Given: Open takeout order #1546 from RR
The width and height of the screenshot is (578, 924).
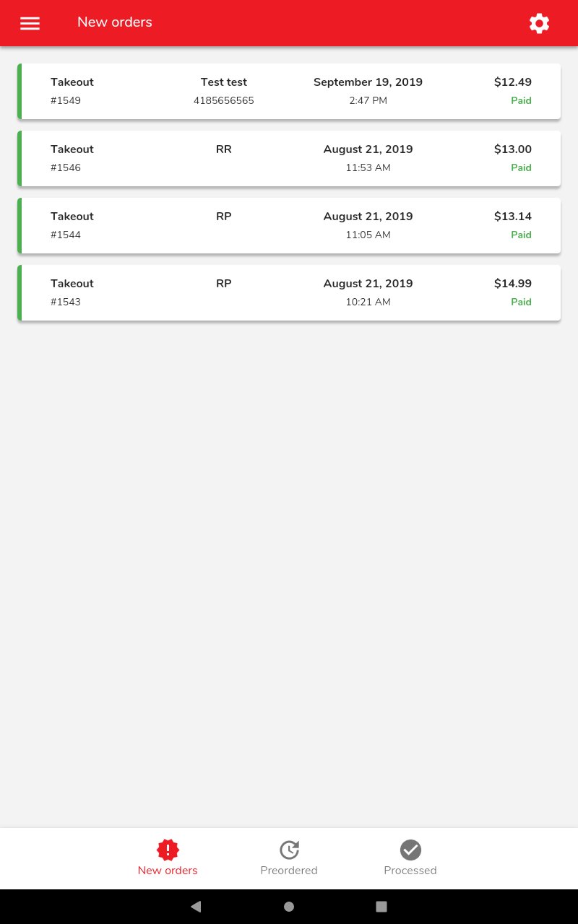Looking at the screenshot, I should 289,159.
